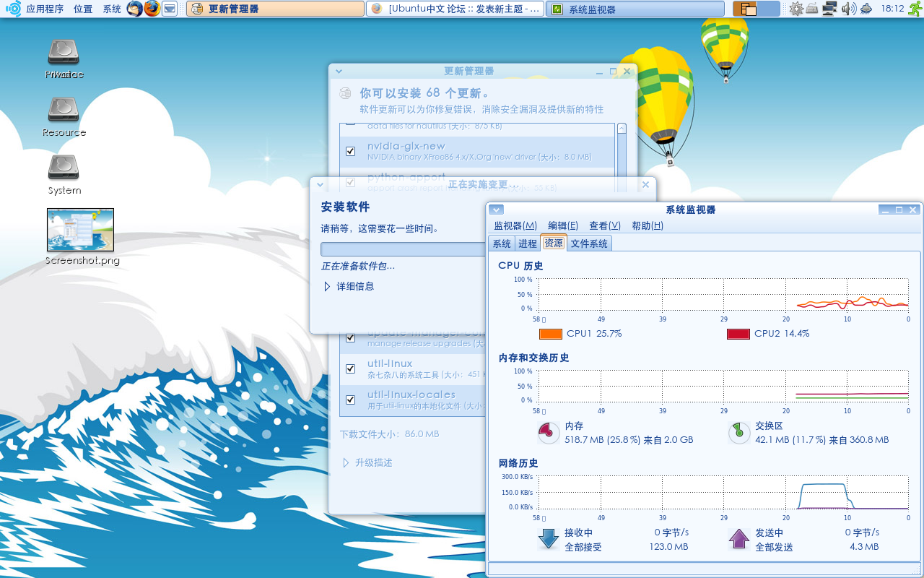This screenshot has width=924, height=578.
Task: Toggle the util-linux update checkbox
Action: 351,368
